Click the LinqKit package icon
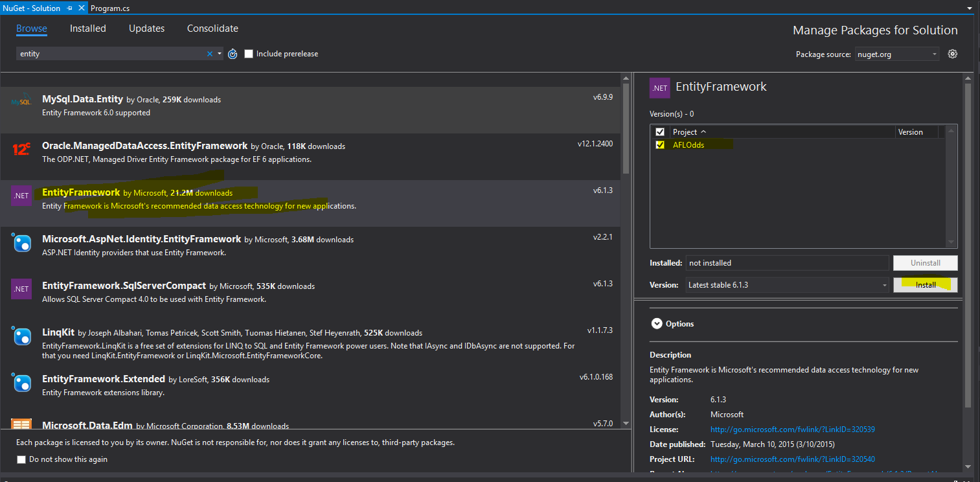Screen dimensions: 980x482 [x=21, y=336]
